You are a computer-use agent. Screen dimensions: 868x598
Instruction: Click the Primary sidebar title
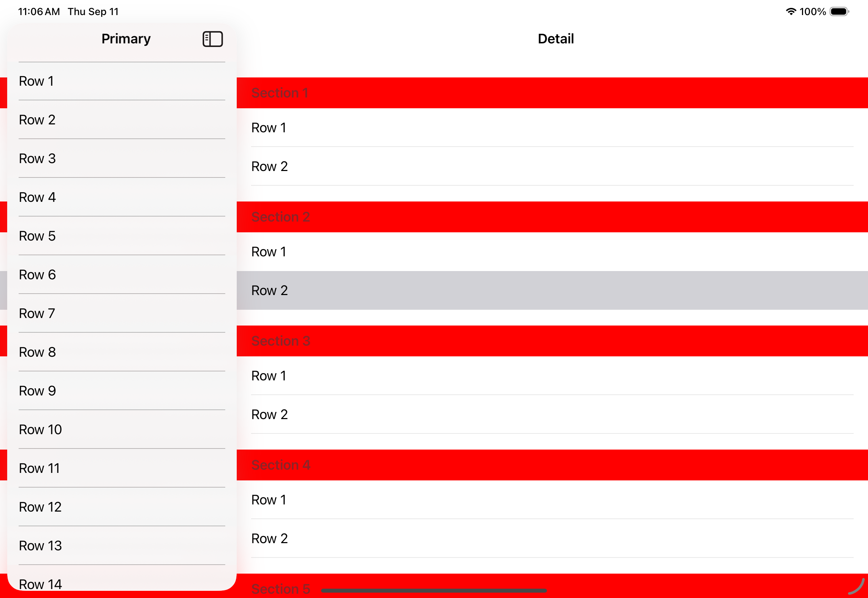(x=126, y=39)
